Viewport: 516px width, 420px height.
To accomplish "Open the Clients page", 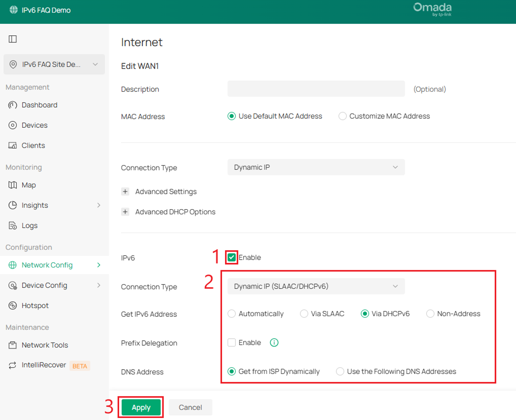I will click(33, 145).
